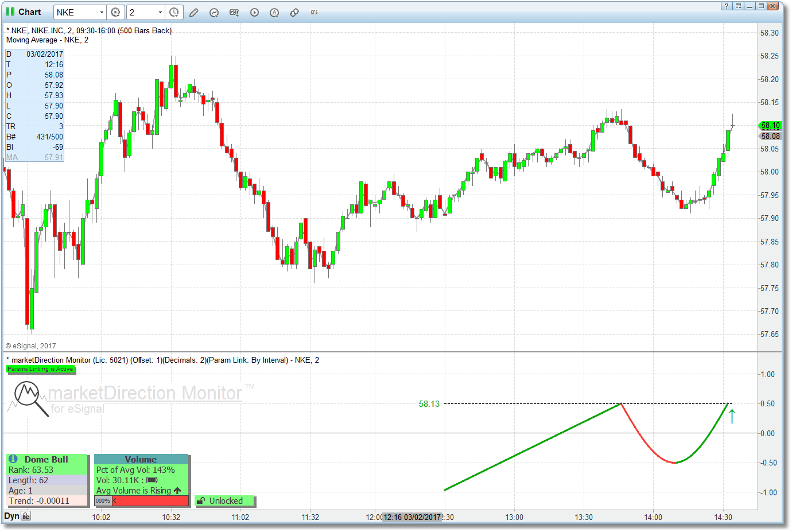Viewport: 792px width, 532px height.
Task: Click the circled A alerts icon
Action: point(274,13)
